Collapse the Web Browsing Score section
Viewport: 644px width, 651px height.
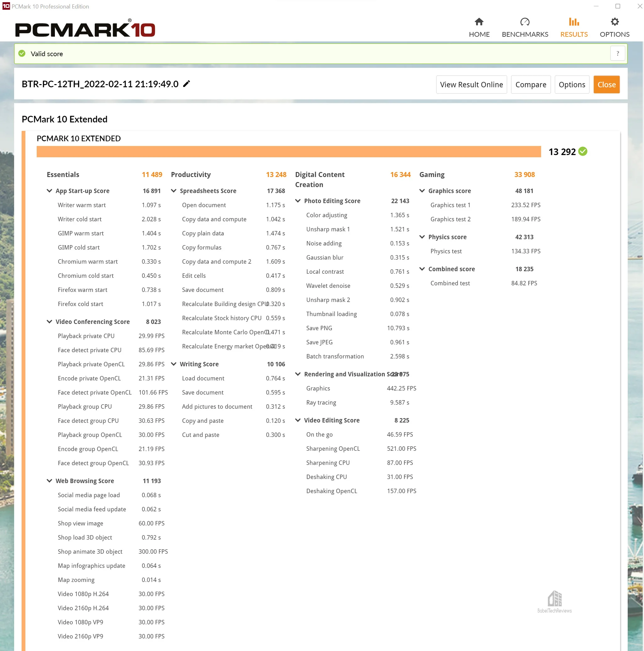[x=49, y=481]
